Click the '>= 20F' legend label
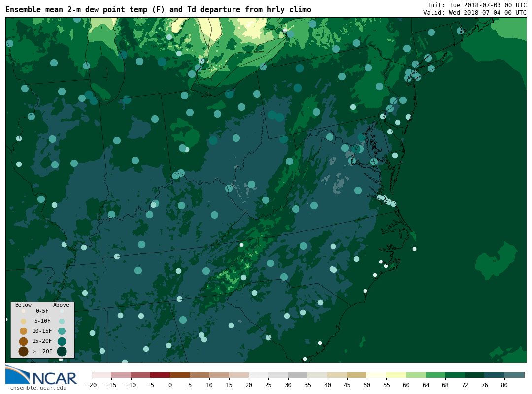The height and width of the screenshot is (394, 532). [x=42, y=351]
